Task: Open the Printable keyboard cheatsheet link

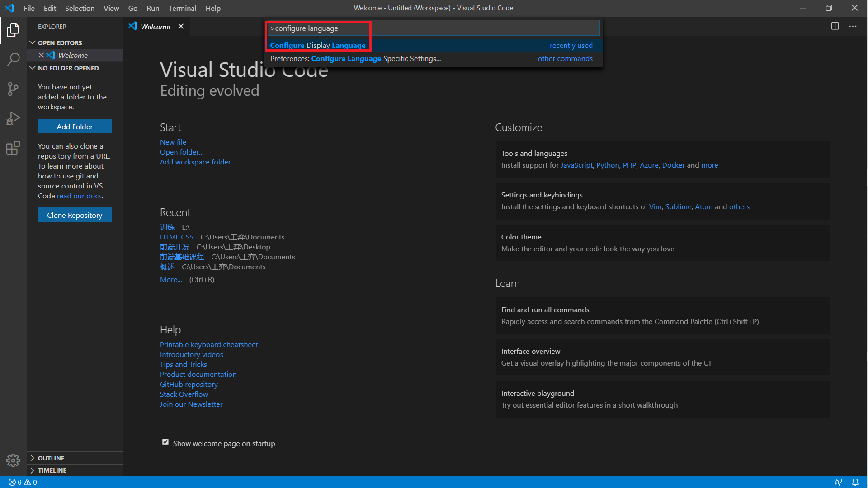Action: (209, 344)
